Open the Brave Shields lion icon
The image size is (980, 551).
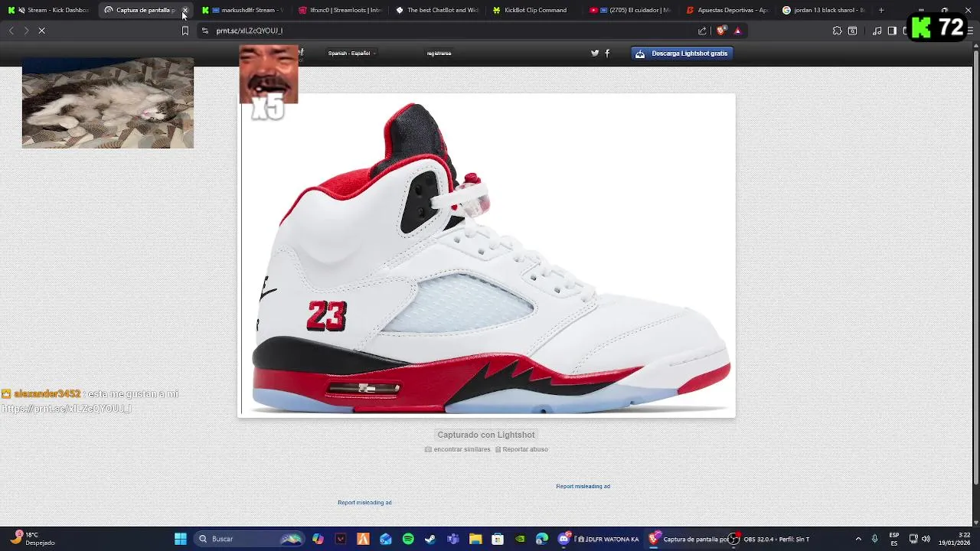[721, 31]
